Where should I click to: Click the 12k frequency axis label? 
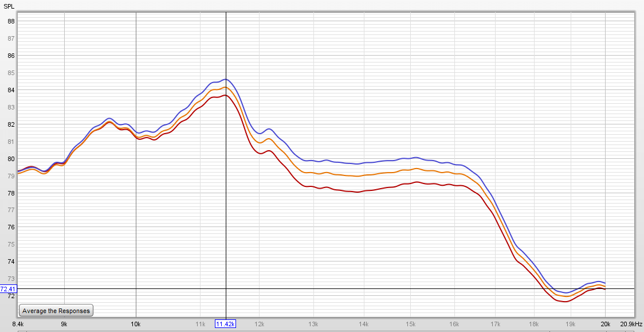point(260,324)
